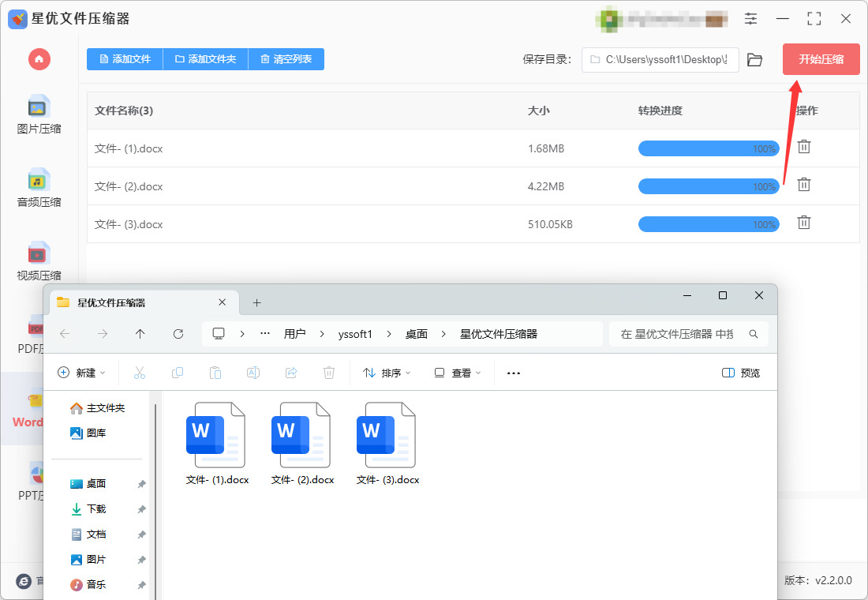Click the 添加文件 button
The height and width of the screenshot is (600, 868).
[x=125, y=59]
